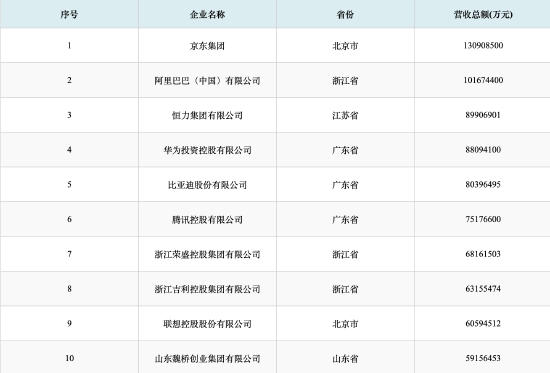The height and width of the screenshot is (373, 550).
Task: Click rank number 1 cell
Action: tap(69, 46)
